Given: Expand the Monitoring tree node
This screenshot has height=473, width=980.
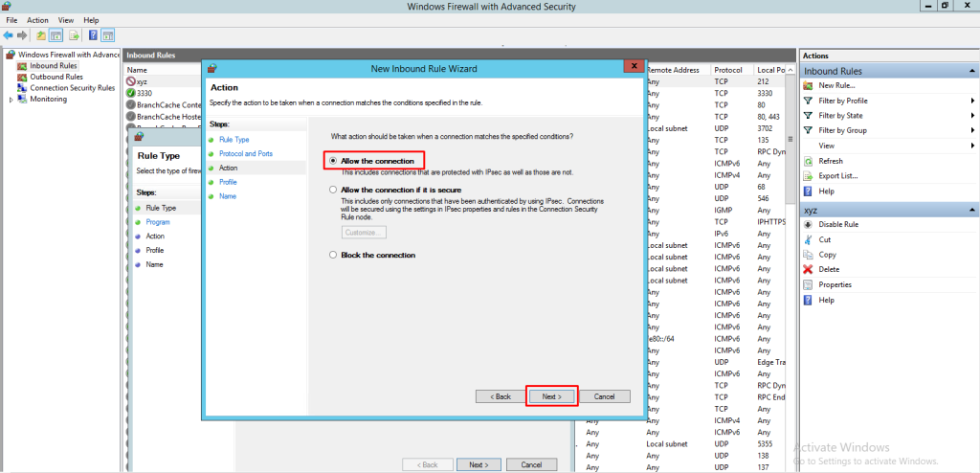Looking at the screenshot, I should (x=11, y=100).
